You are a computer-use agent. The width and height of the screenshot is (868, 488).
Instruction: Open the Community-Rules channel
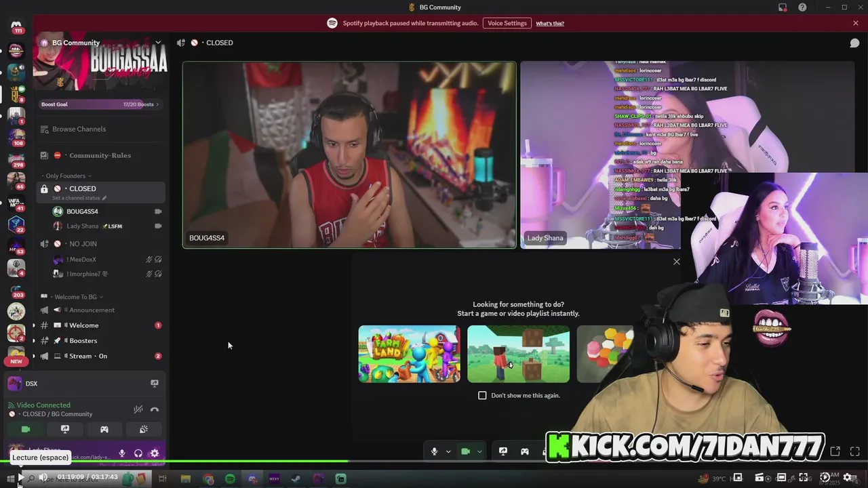(x=100, y=155)
